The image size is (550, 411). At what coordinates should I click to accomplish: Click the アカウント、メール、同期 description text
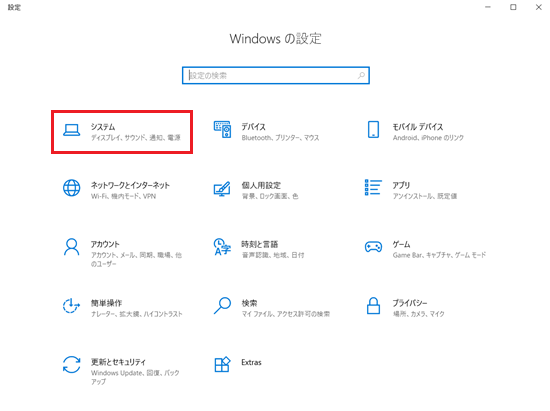click(136, 260)
